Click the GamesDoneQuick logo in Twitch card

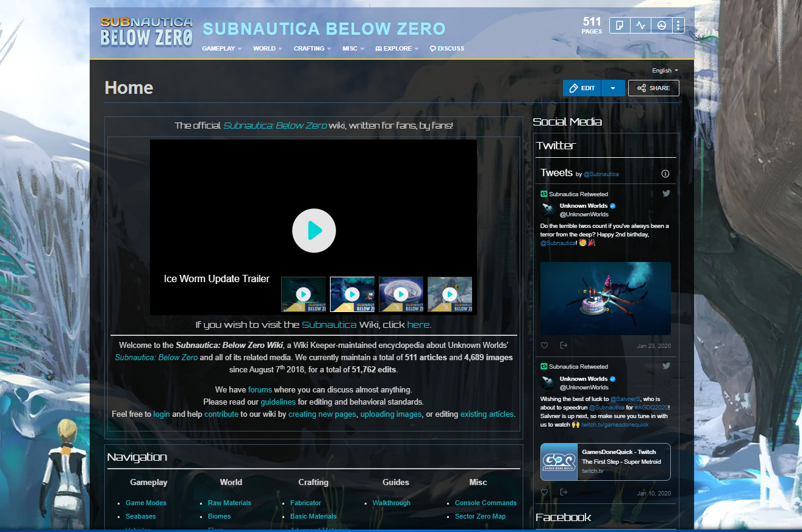[x=559, y=462]
